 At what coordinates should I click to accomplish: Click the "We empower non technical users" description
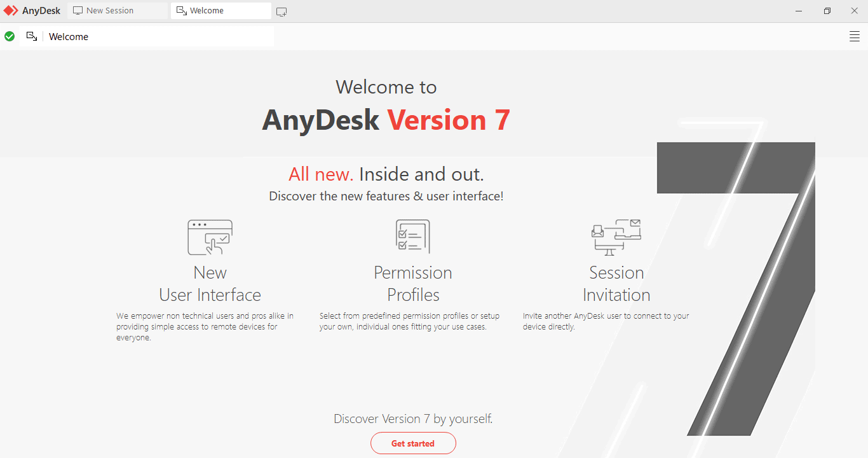(205, 327)
